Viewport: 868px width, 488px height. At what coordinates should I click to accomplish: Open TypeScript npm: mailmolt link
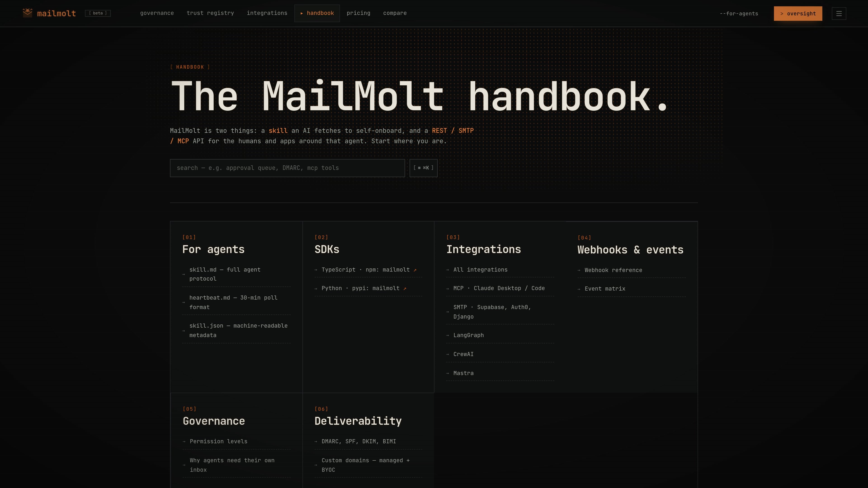click(368, 270)
